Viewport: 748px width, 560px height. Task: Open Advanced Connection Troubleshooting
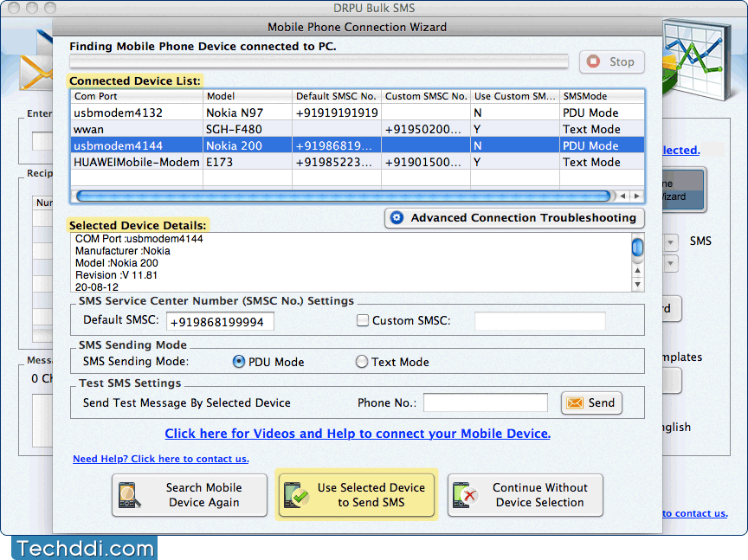514,218
